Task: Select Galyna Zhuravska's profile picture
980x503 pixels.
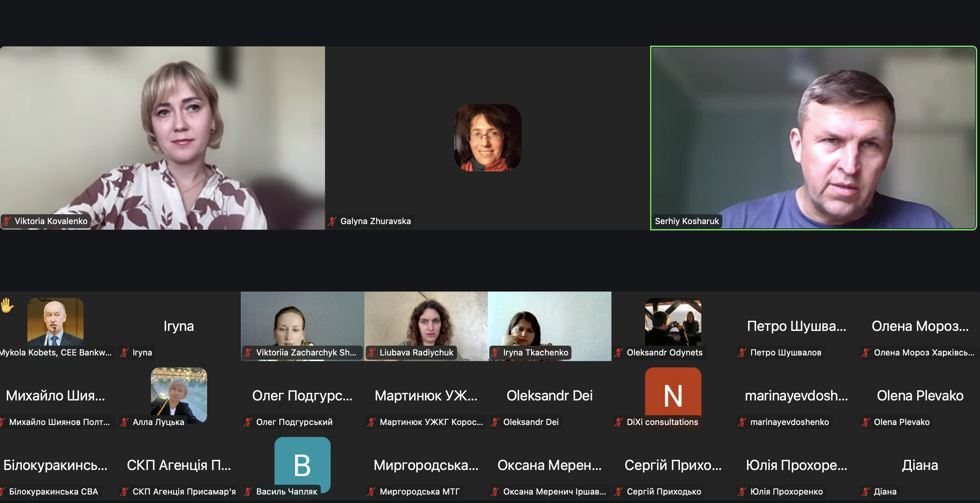Action: (x=487, y=137)
